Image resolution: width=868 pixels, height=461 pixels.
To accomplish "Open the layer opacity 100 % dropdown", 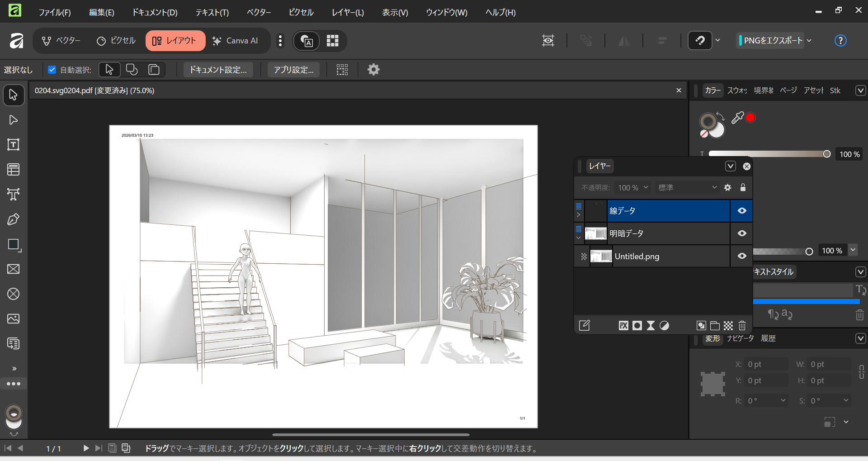I will pos(633,188).
